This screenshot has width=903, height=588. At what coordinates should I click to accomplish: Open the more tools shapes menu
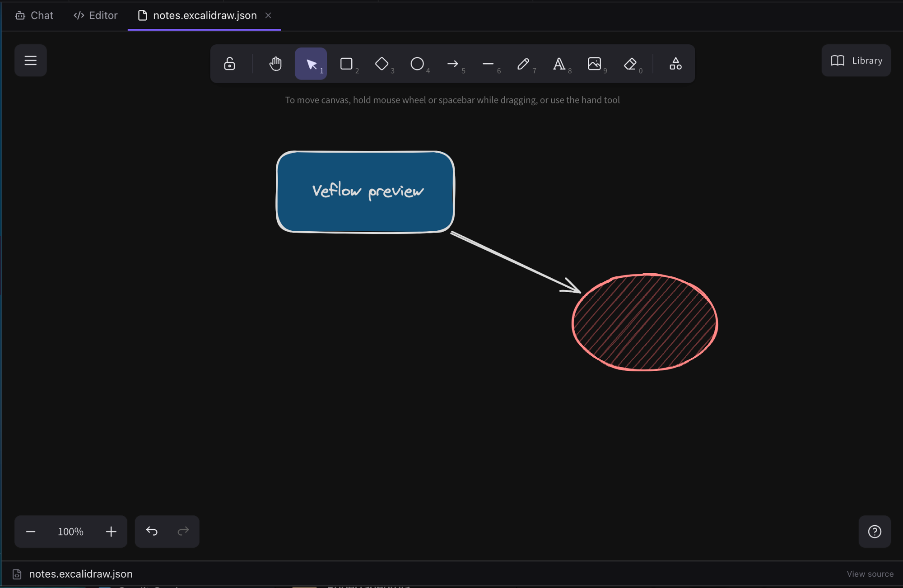(x=675, y=64)
